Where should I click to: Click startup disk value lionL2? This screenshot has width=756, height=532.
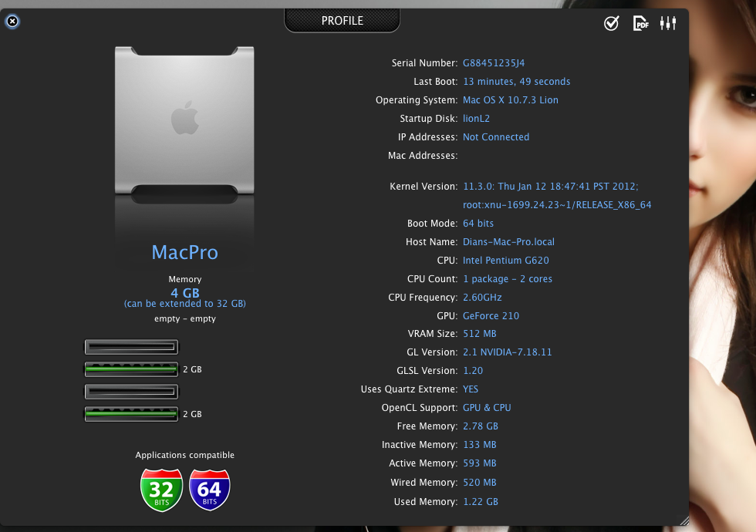(x=477, y=119)
